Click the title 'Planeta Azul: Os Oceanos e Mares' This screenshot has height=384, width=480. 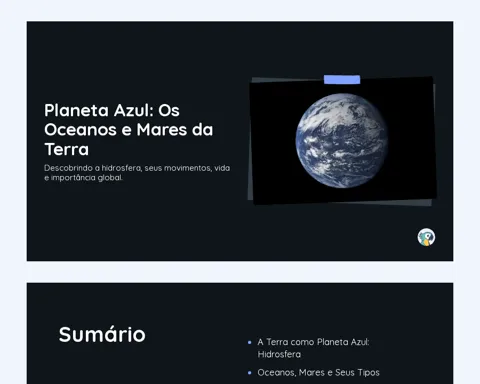[x=128, y=120]
